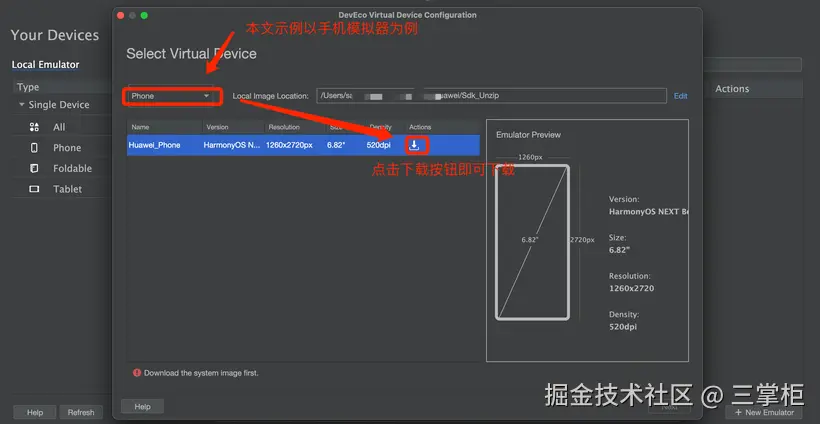Download the Huawei_Phone system image
The height and width of the screenshot is (424, 820).
(414, 145)
